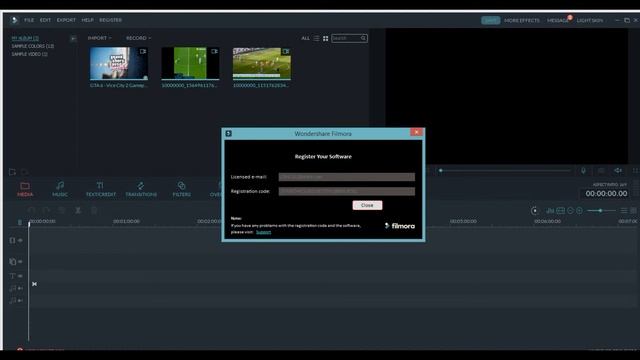Click the voiceover microphone icon
Screen dimensions: 640x360
583,171
